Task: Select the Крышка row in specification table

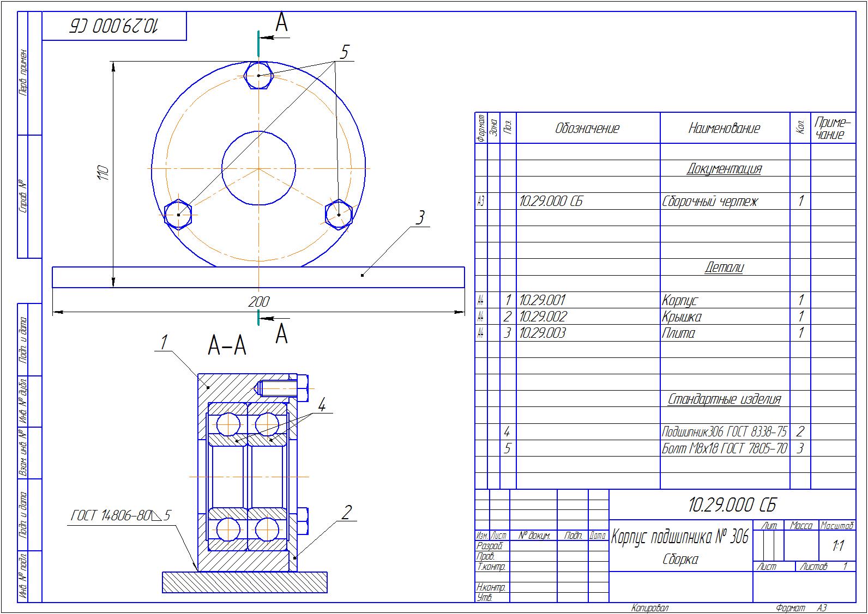Action: pyautogui.click(x=665, y=316)
